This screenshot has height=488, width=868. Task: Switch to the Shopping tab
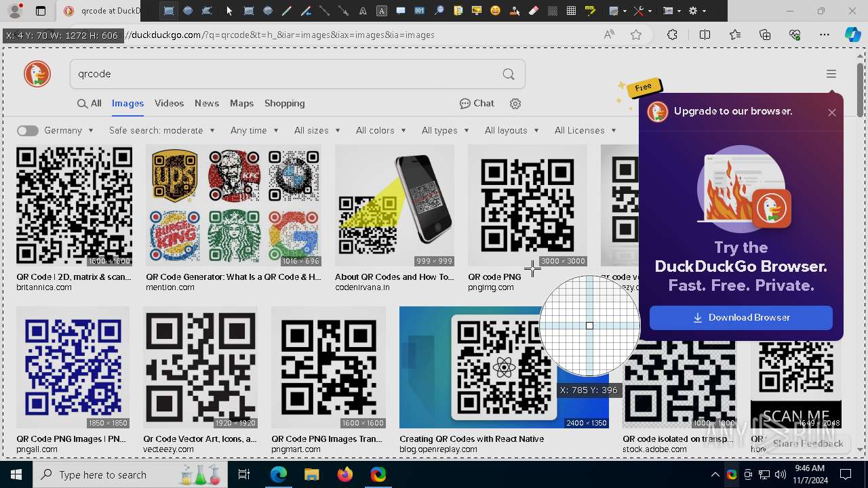point(284,104)
